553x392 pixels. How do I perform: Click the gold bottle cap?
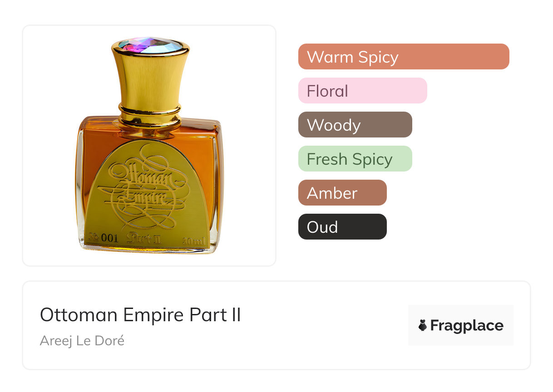(149, 77)
